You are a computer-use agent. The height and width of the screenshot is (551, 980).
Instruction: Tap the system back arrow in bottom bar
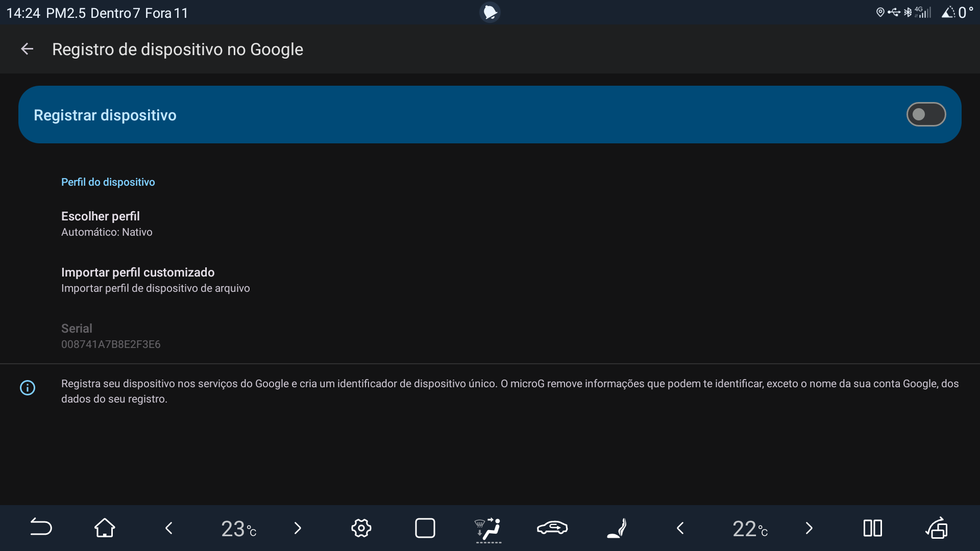point(41,528)
